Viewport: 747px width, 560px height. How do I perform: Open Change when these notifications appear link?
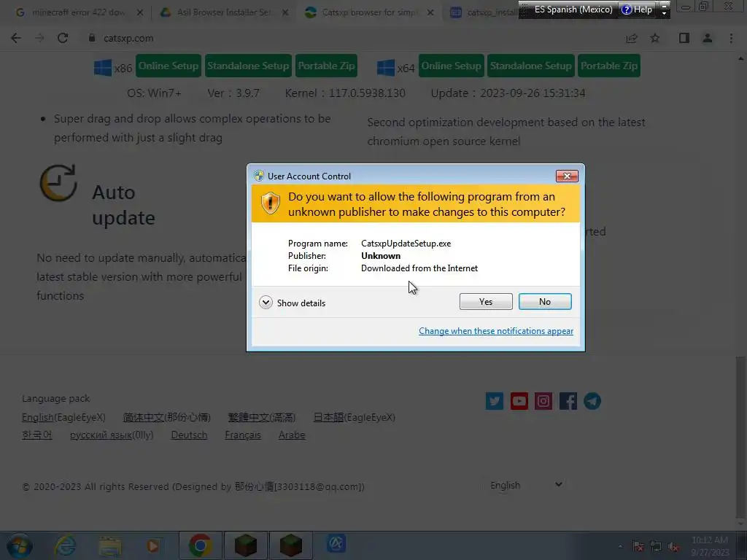pyautogui.click(x=495, y=331)
